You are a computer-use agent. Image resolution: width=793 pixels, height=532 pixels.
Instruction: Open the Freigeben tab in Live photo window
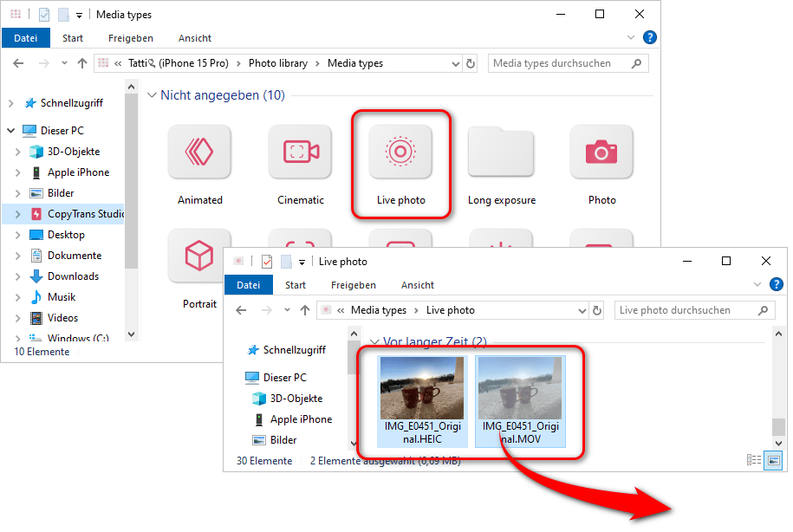point(354,284)
